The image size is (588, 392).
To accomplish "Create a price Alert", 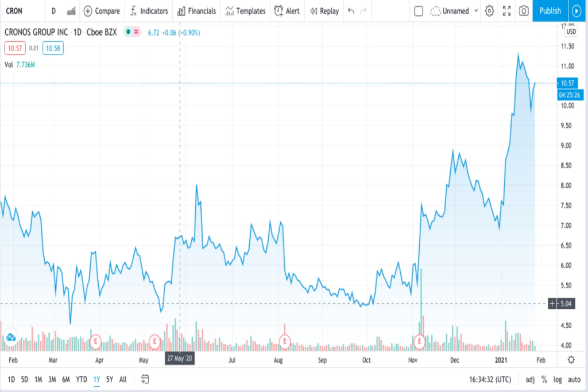I will click(287, 11).
